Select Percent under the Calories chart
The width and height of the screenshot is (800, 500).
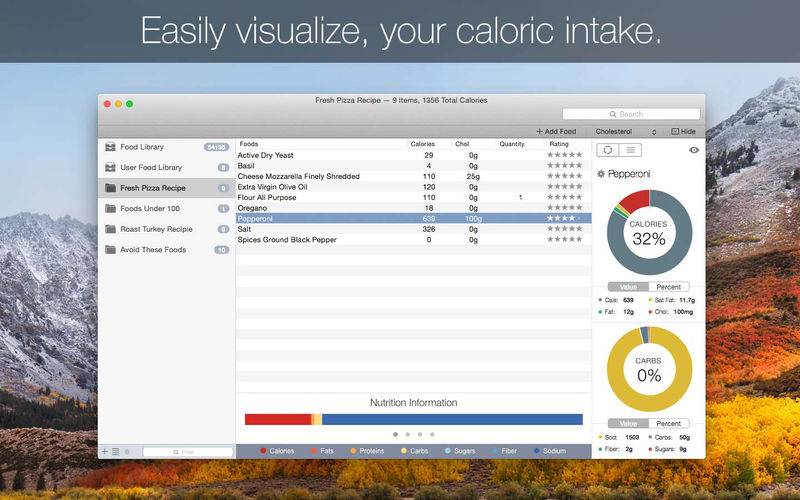[669, 287]
